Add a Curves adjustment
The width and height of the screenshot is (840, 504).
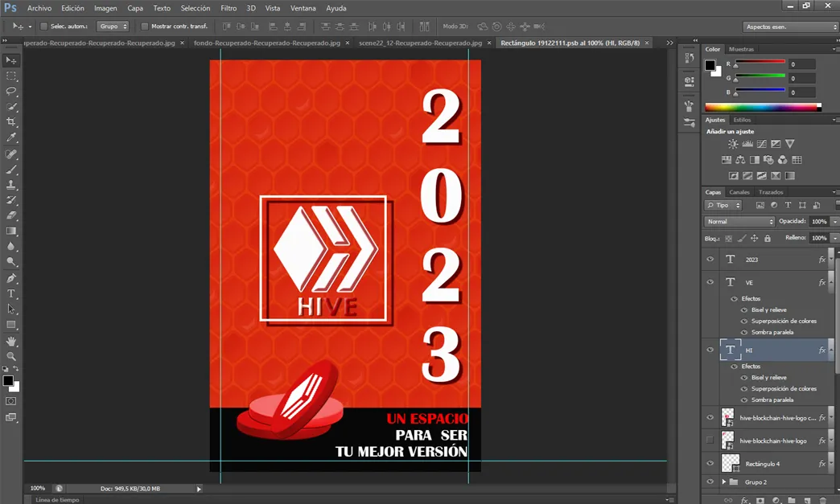761,144
